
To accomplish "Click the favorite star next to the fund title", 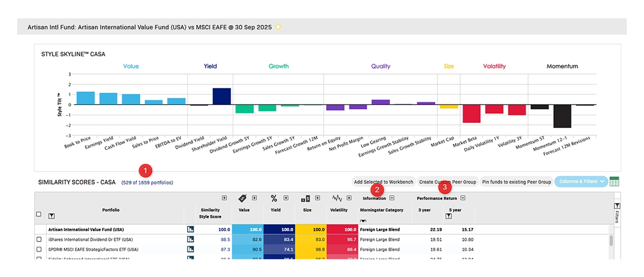I will [x=278, y=26].
